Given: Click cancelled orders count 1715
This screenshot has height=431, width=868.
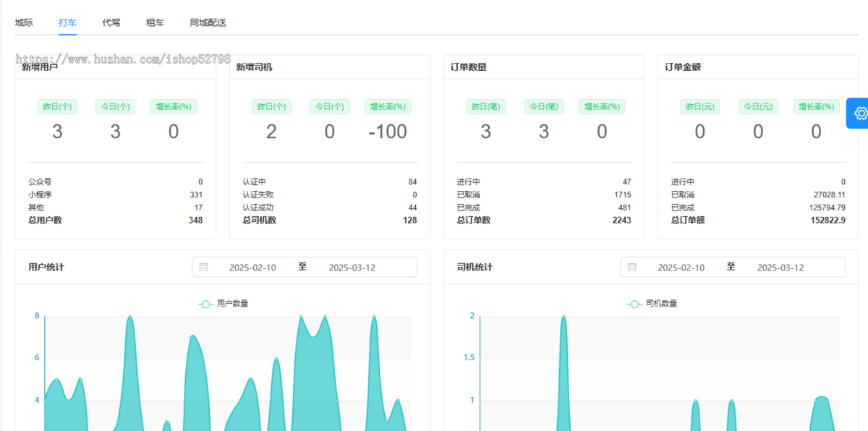Looking at the screenshot, I should pos(623,195).
